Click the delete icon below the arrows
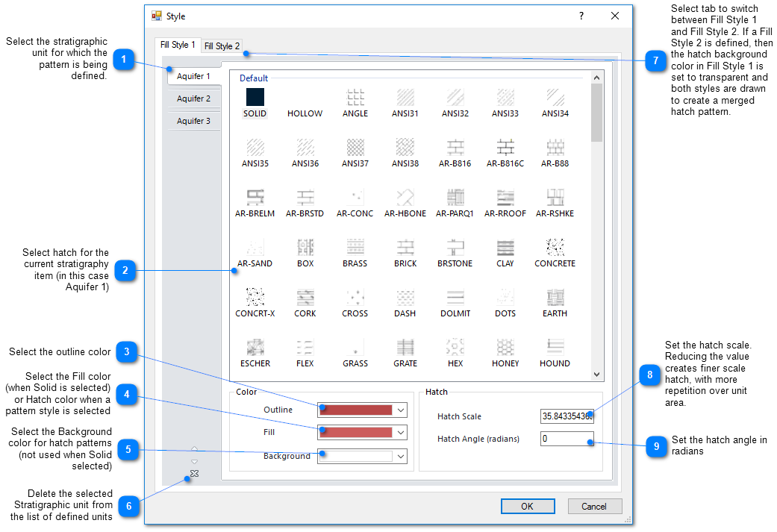Viewport: 777px width, 532px height. point(194,474)
